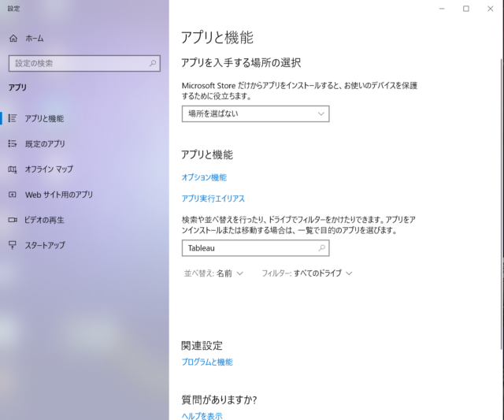This screenshot has height=420, width=504.
Task: Click the アプリと機能 page heading
Action: [217, 37]
